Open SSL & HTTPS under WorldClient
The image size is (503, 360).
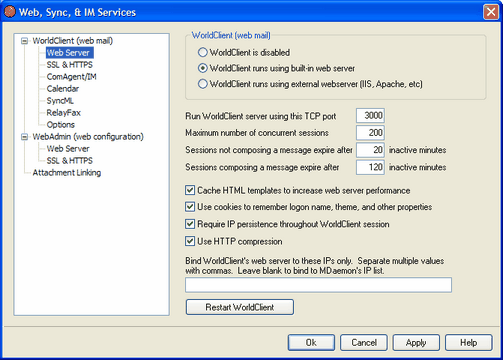[70, 65]
